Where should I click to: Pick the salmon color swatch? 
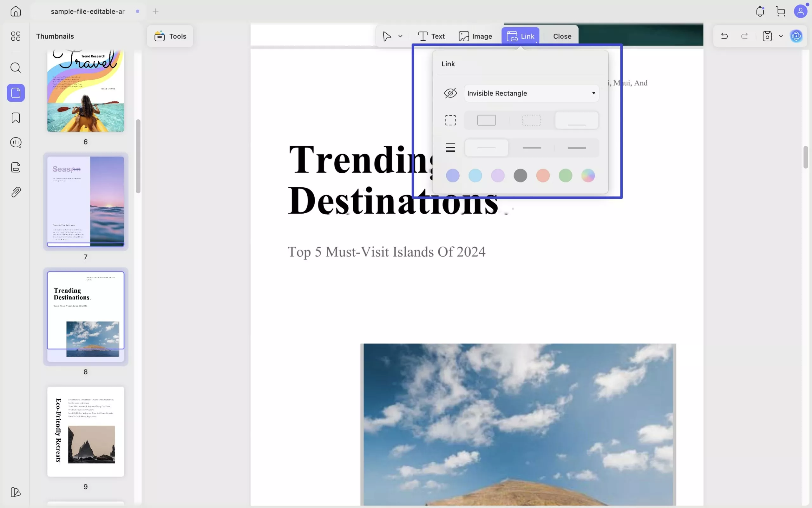point(543,175)
